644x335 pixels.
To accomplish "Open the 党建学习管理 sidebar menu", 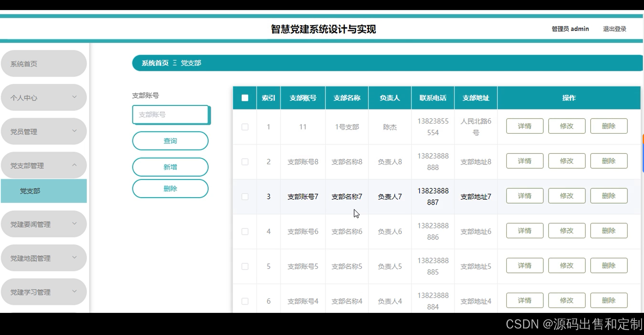I will tap(44, 292).
